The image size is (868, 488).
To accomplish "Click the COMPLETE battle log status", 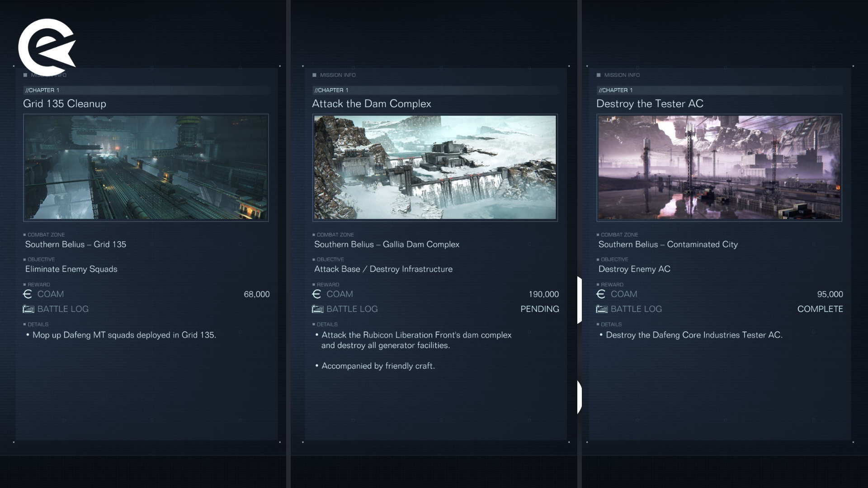I will click(820, 309).
